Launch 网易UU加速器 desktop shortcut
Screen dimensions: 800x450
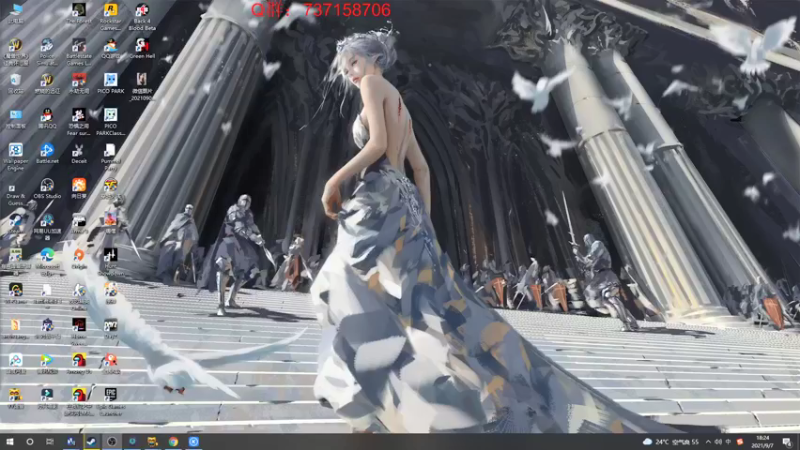click(x=47, y=227)
